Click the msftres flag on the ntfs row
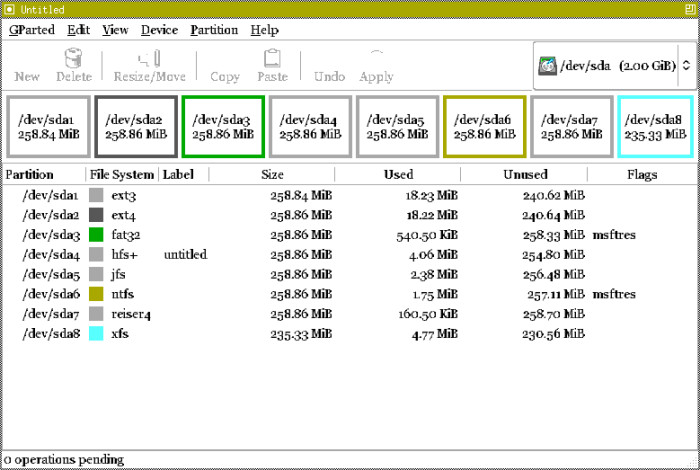700x470 pixels. pos(614,294)
